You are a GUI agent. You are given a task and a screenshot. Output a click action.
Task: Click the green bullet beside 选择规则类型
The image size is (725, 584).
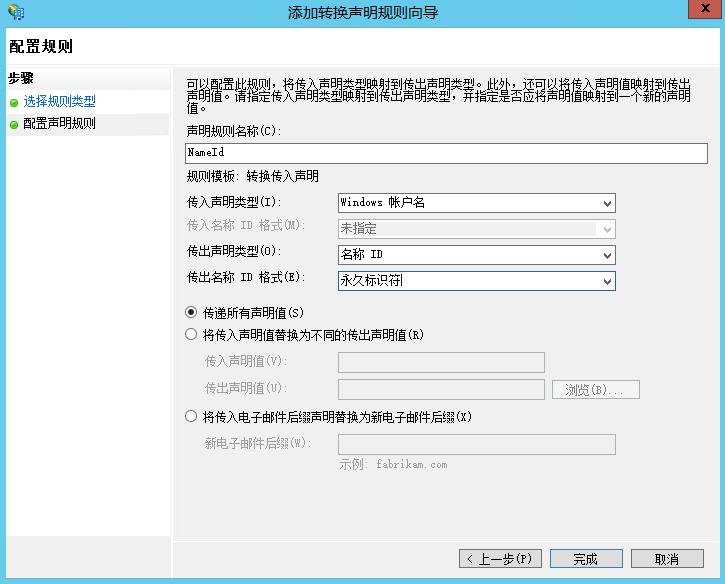(14, 102)
